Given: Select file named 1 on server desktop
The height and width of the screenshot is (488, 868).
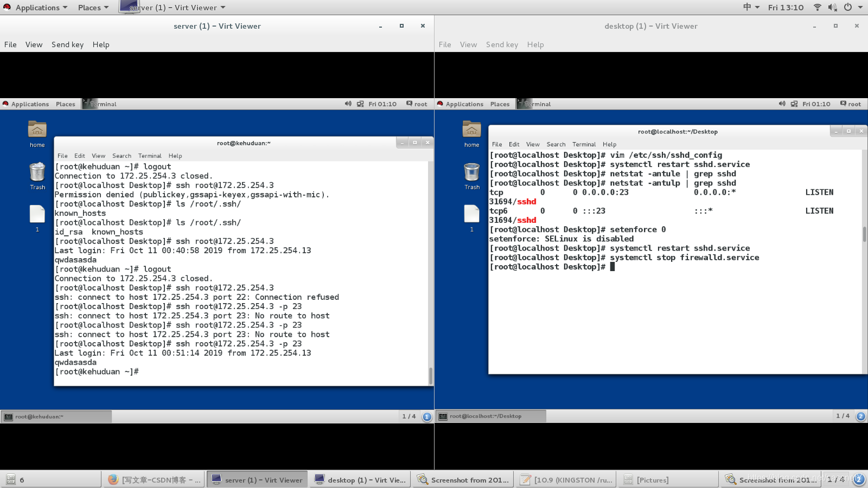Looking at the screenshot, I should [x=37, y=219].
